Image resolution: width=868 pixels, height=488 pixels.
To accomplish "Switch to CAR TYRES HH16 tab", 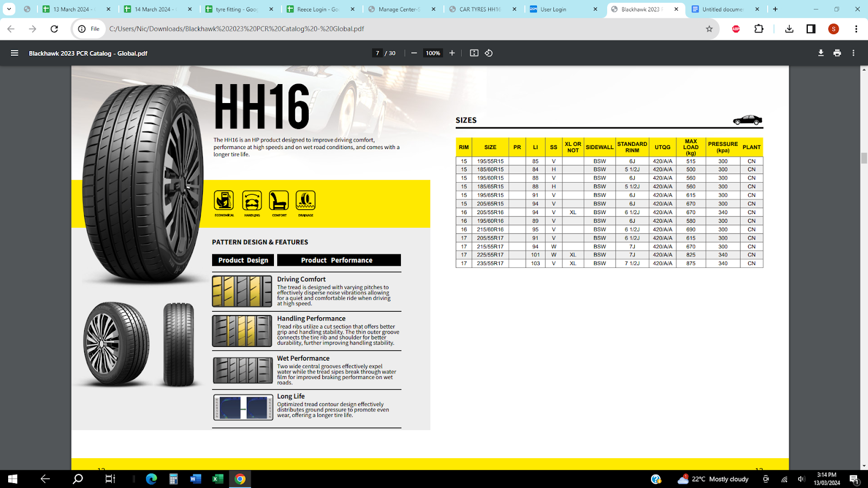I will 483,9.
